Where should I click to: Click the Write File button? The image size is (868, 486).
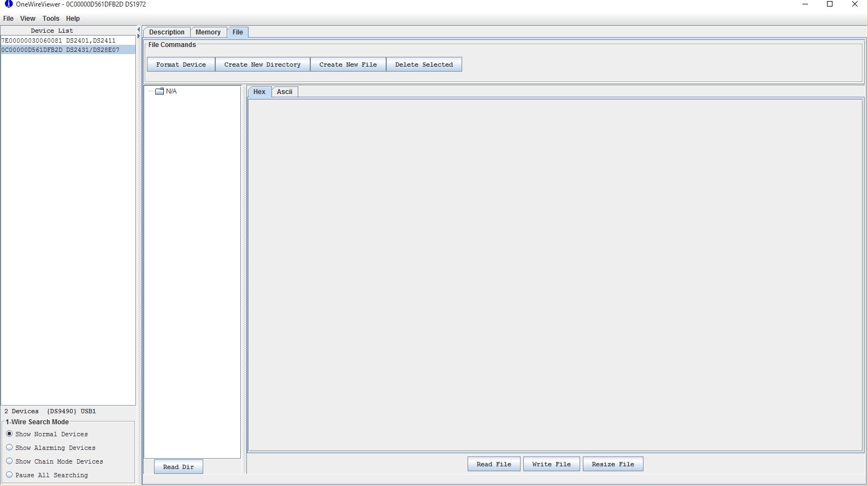(552, 464)
